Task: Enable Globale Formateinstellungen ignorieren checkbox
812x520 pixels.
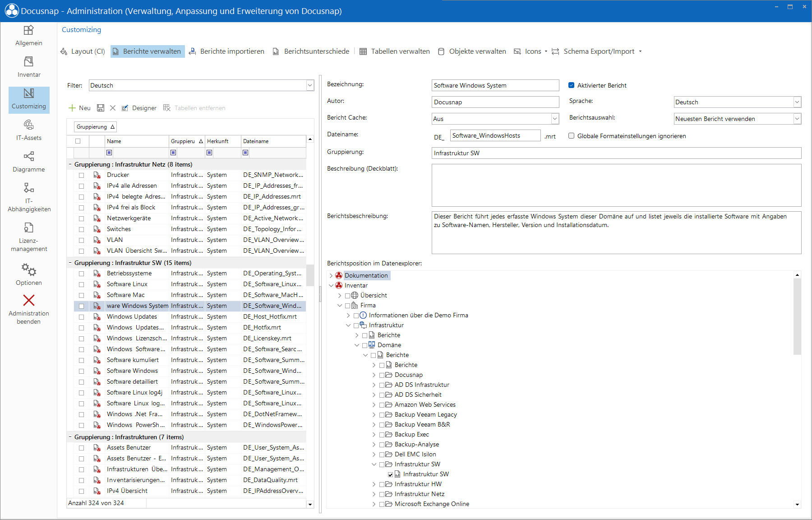Action: (x=571, y=136)
